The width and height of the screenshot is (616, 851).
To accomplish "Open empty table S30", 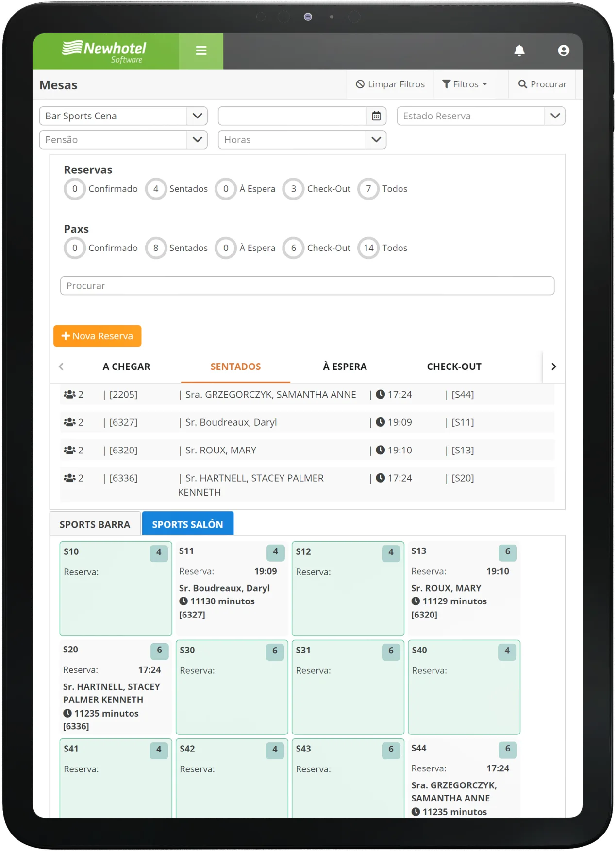I will (232, 687).
